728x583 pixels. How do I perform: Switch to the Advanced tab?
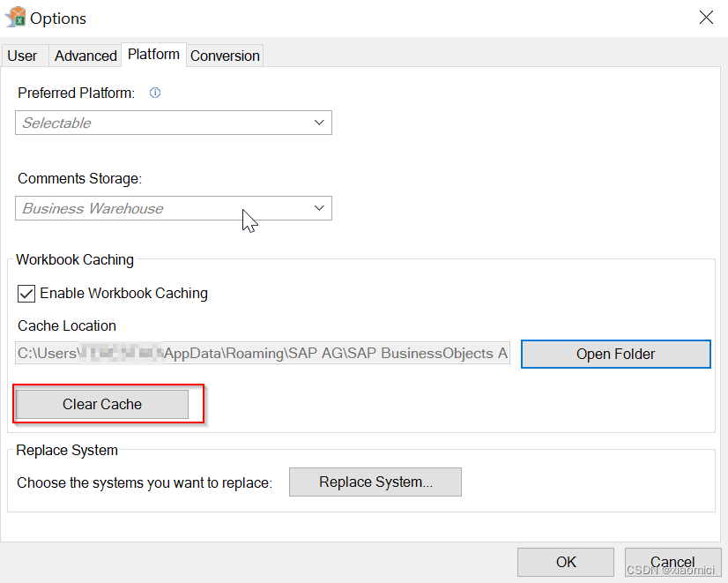click(85, 56)
